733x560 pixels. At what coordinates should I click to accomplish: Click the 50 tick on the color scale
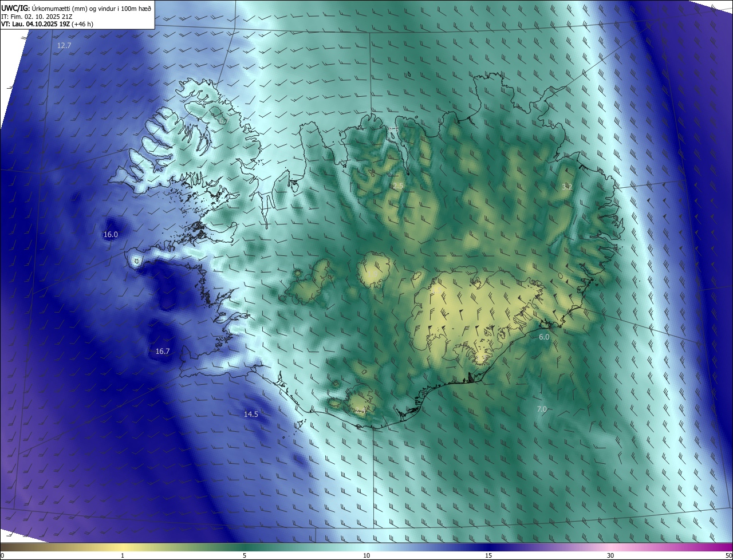(728, 556)
